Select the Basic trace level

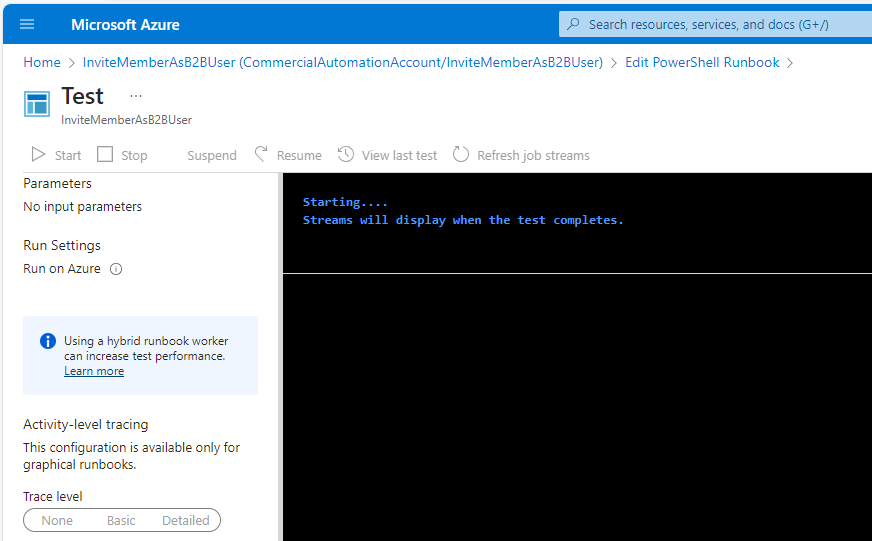pyautogui.click(x=121, y=520)
